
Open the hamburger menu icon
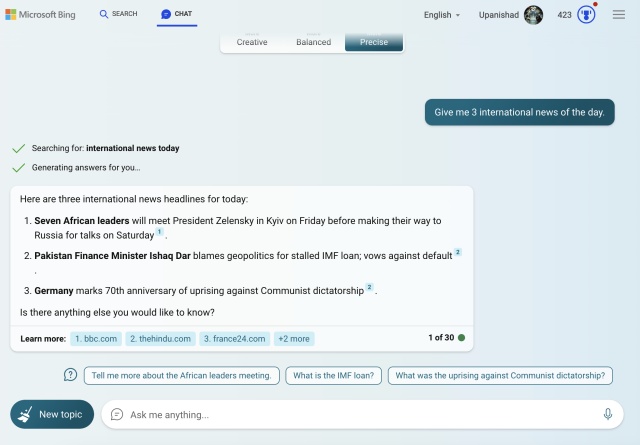click(x=619, y=15)
